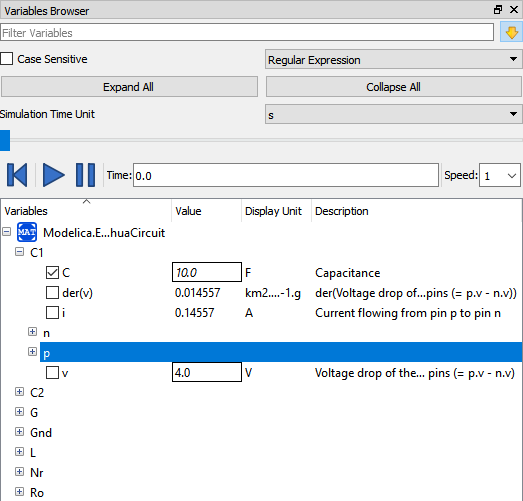This screenshot has height=501, width=523.
Task: Click the V display unit of v
Action: 248,373
